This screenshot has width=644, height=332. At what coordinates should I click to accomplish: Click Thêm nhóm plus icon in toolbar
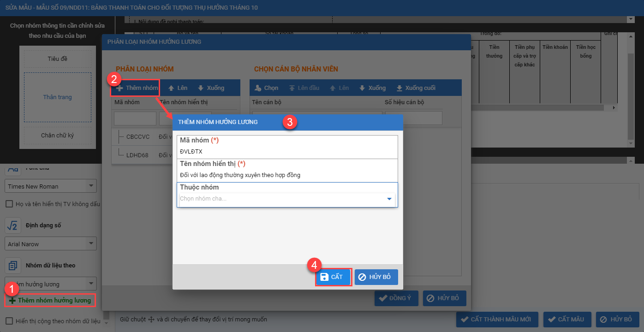tap(119, 88)
